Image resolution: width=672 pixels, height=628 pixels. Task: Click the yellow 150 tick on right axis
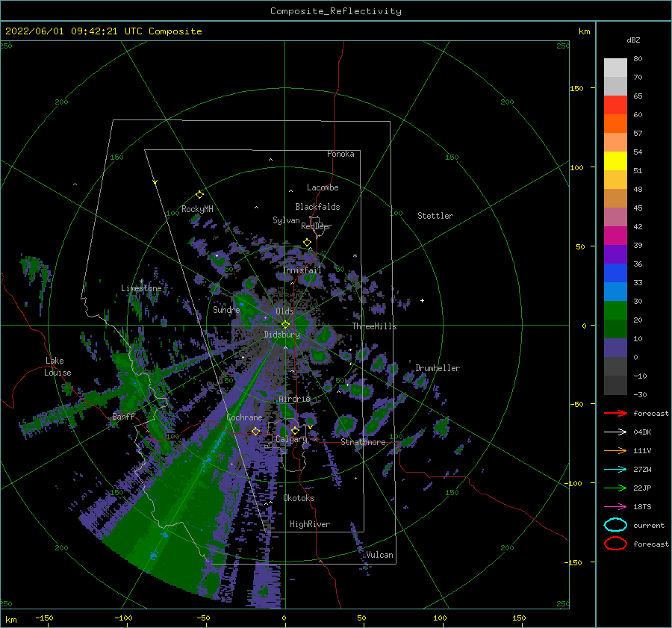click(576, 88)
